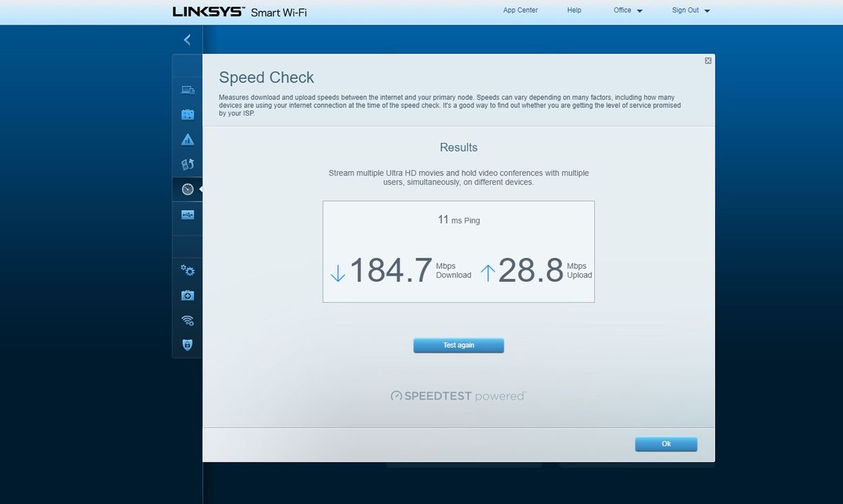Click the 11 ms Ping reading
Screen dimensions: 843x504
tap(459, 220)
